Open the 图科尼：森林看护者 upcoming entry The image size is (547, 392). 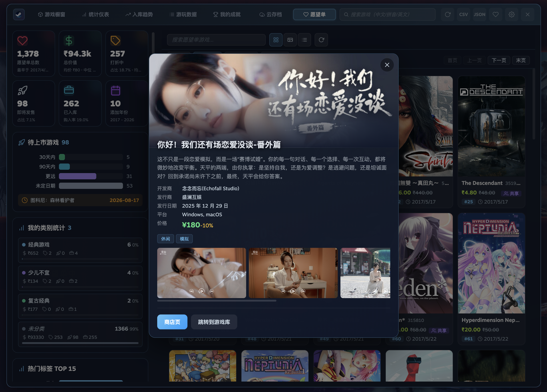[80, 200]
